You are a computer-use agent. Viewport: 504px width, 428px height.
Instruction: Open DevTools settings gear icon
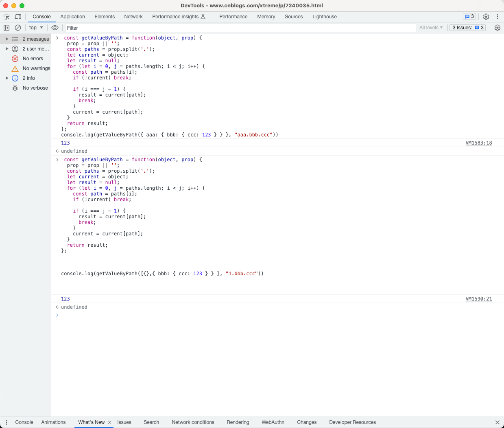tap(486, 17)
